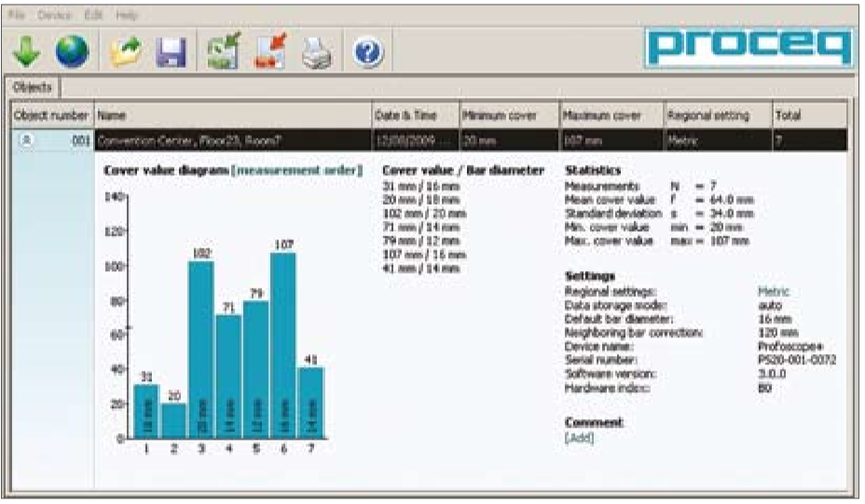Collapse object 001 using the row arrow
Image resolution: width=865 pixels, height=504 pixels.
pyautogui.click(x=28, y=141)
